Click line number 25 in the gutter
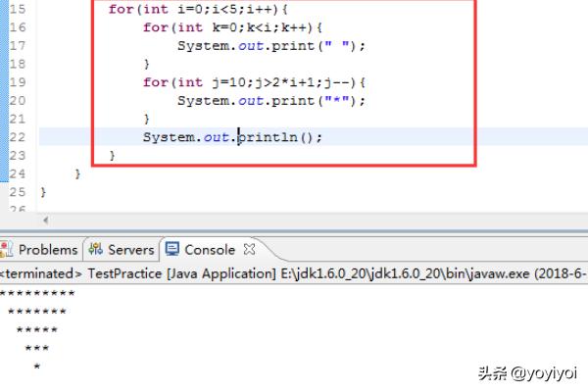 [x=18, y=192]
